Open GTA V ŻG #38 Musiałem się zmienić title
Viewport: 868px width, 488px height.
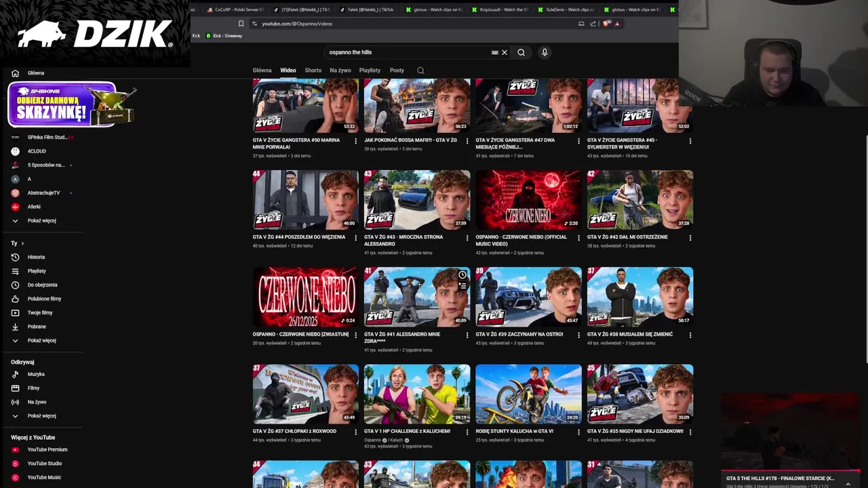point(630,334)
